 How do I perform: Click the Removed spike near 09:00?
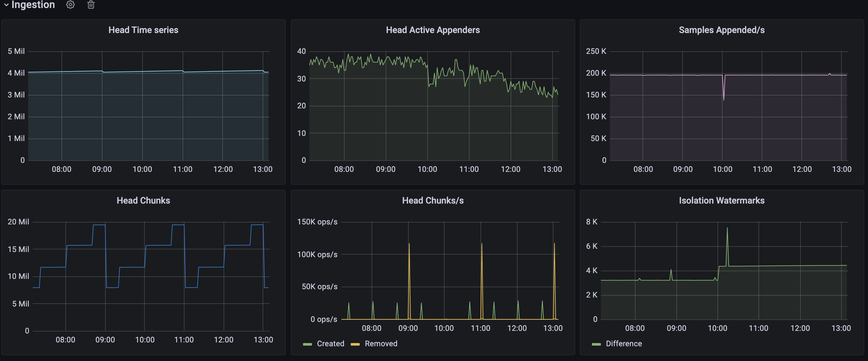[409, 245]
